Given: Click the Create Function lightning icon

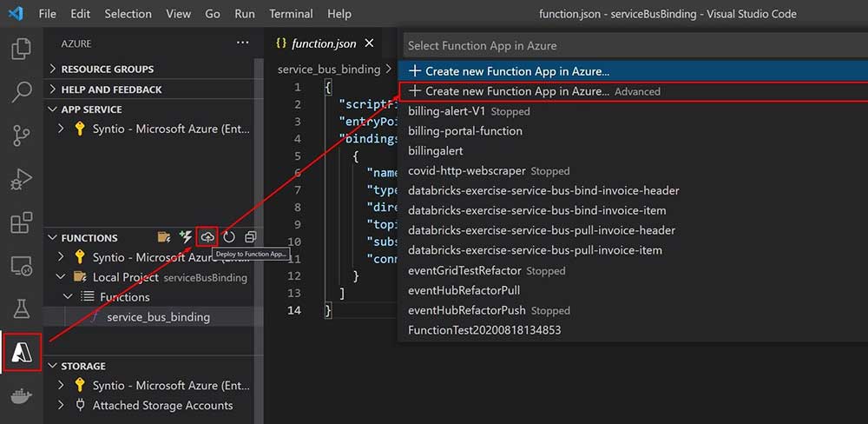Looking at the screenshot, I should (186, 237).
